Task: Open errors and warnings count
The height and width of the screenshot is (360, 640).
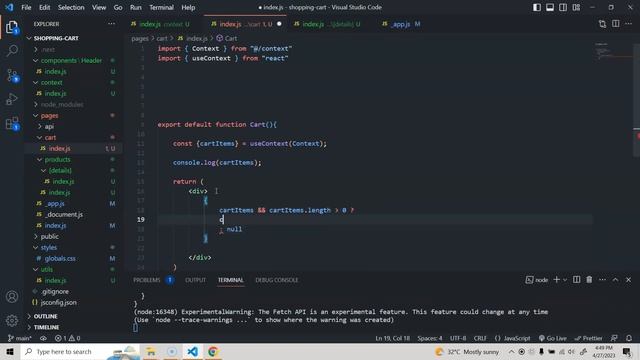Action: click(68, 338)
